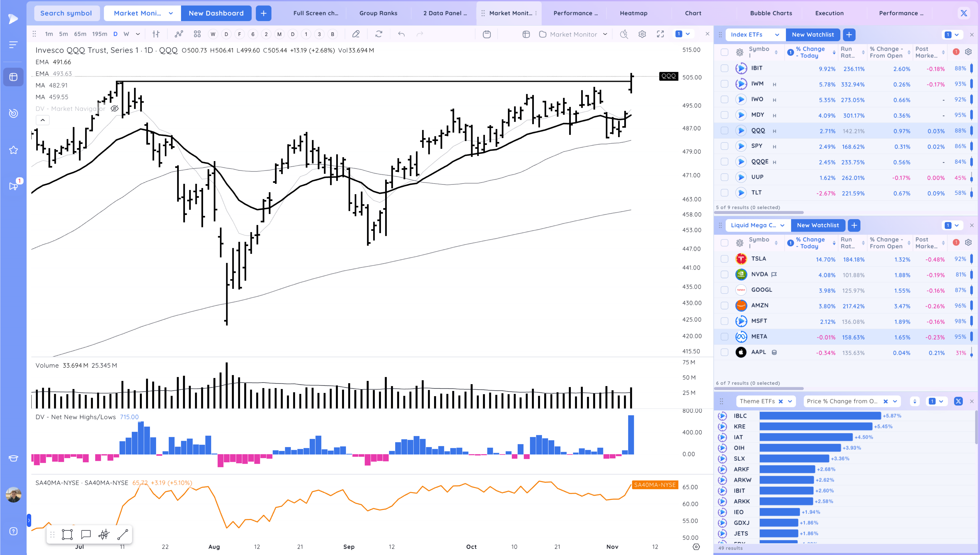980x555 pixels.
Task: Open the chart style bars icon
Action: click(x=156, y=34)
